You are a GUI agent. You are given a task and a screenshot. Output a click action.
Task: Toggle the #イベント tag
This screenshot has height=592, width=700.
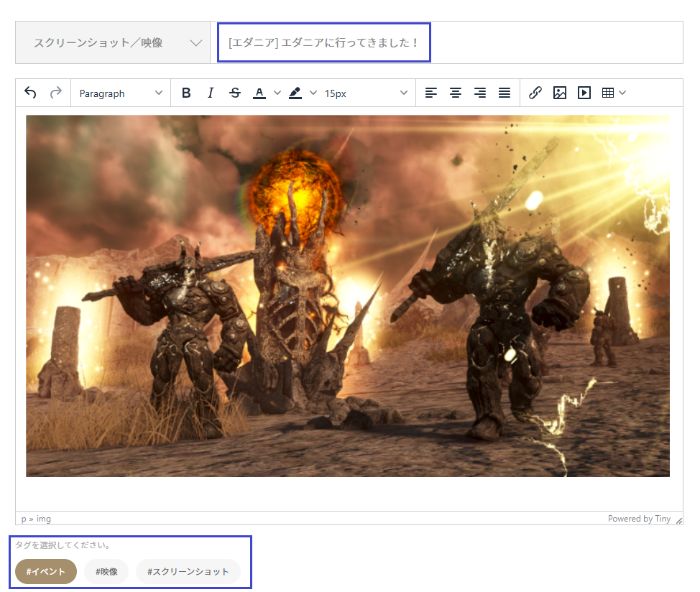click(x=46, y=571)
